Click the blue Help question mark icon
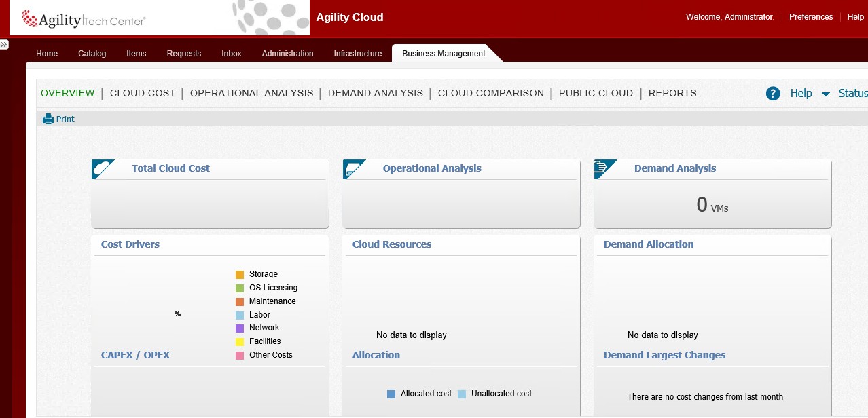The image size is (868, 418). click(773, 94)
